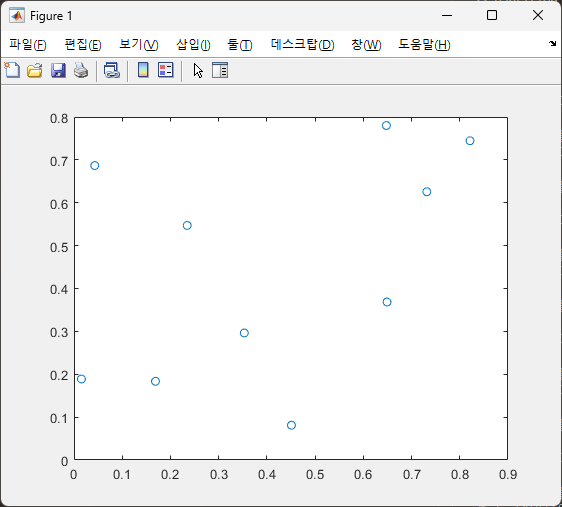Click the Link Plot toolbar icon
The image size is (562, 507).
coord(111,70)
